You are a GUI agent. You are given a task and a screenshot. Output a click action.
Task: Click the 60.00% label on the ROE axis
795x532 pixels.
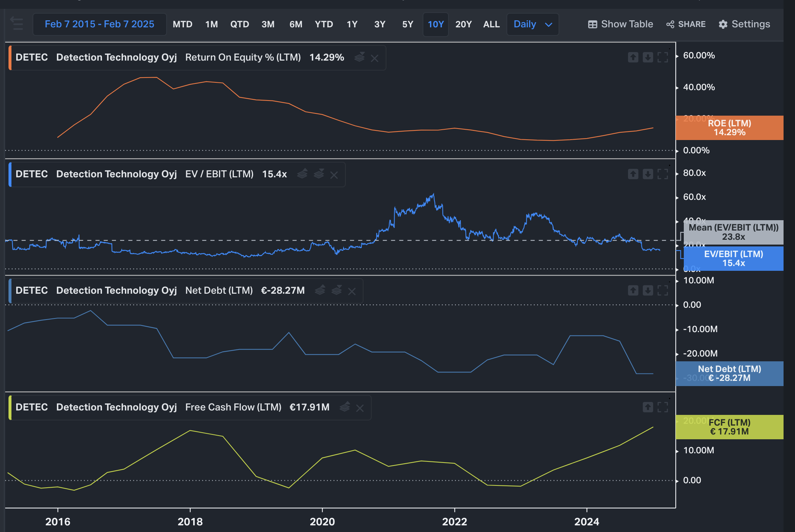pos(699,55)
